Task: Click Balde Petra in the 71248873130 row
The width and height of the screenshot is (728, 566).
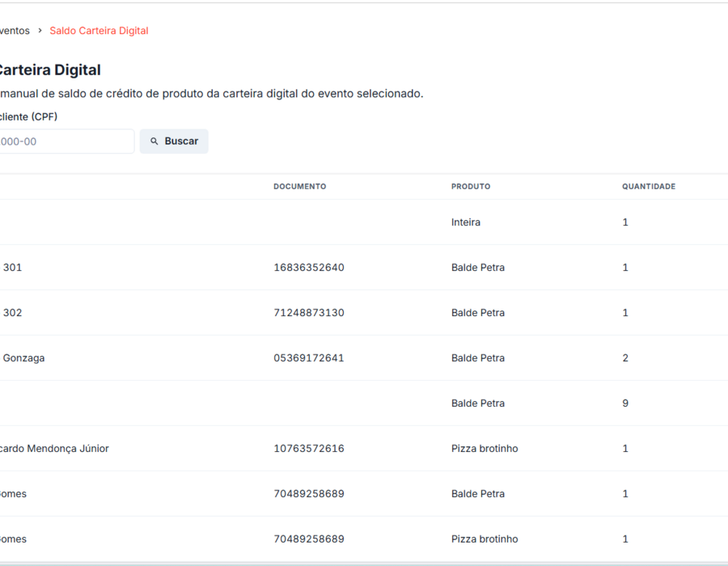Action: click(x=478, y=313)
